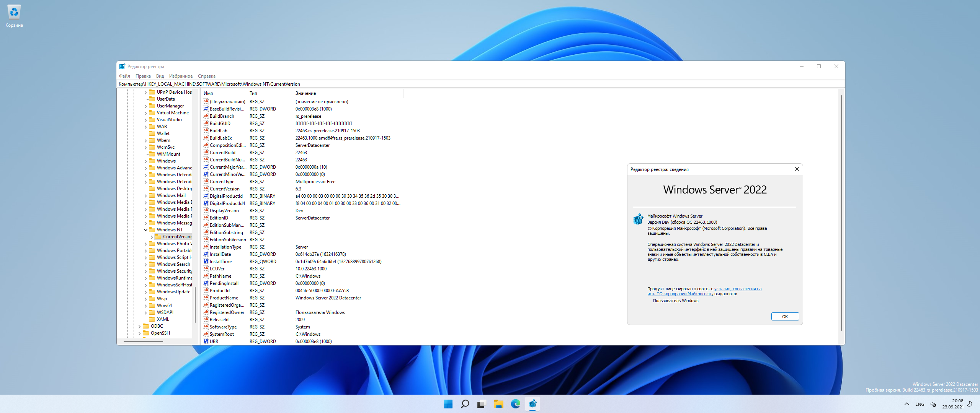Click OK in the About dialog

coord(785,317)
